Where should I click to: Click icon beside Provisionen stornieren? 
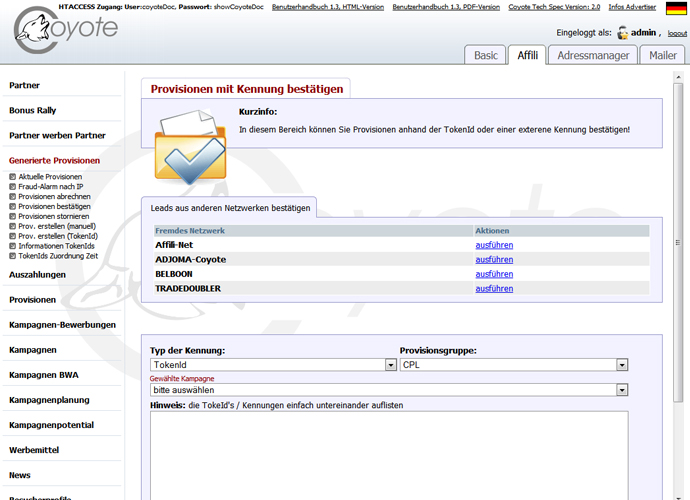(12, 216)
